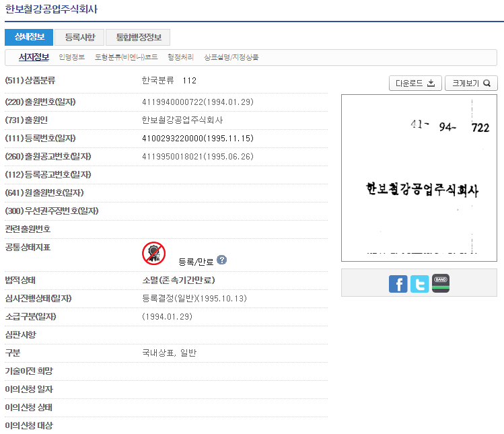Click the (511)상품분류 label
The width and height of the screenshot is (504, 434).
coord(30,80)
